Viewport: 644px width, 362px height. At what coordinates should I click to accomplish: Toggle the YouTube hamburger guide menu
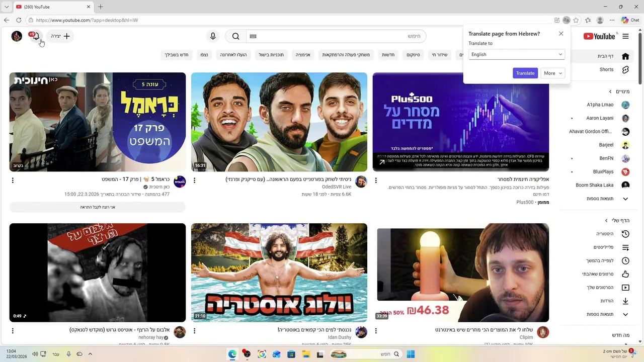[x=625, y=36]
